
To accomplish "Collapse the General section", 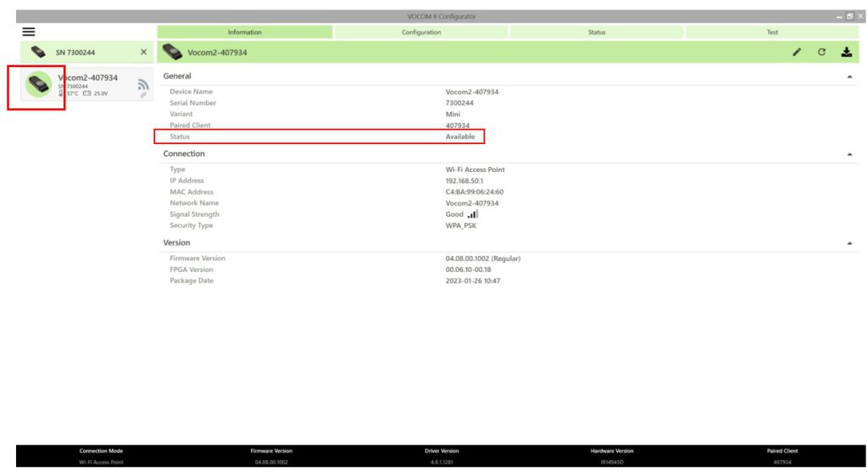I will [849, 76].
